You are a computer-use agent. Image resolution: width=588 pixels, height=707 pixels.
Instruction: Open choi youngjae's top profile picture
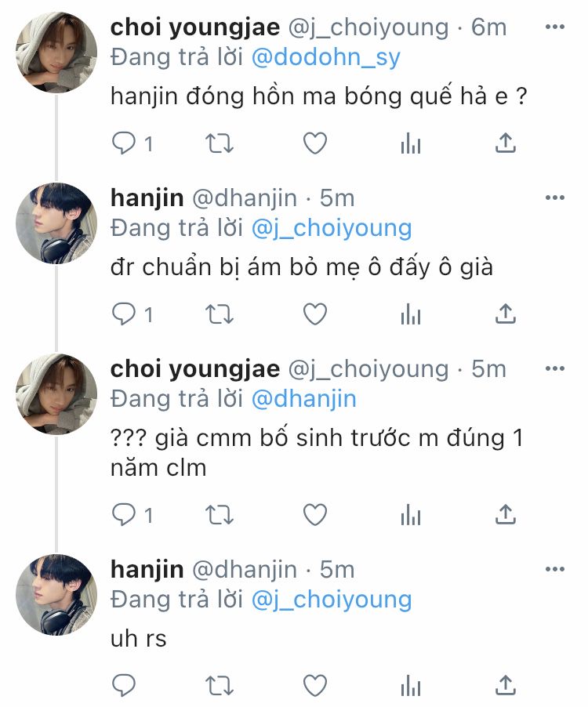pos(56,53)
